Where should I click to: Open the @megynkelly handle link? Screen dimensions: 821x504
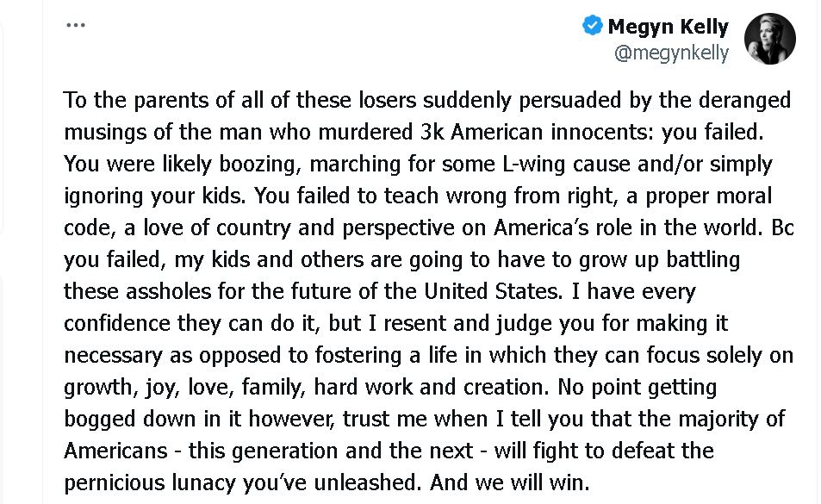tap(671, 53)
